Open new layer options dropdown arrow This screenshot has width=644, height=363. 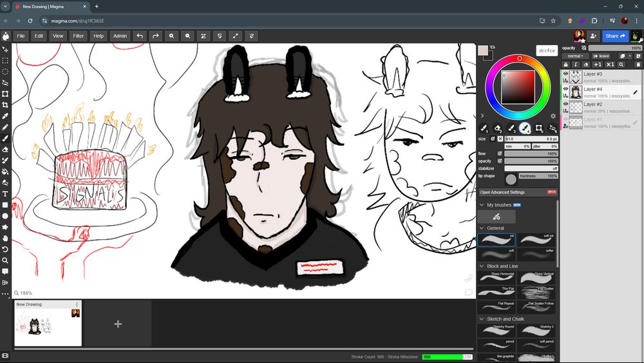(630, 56)
